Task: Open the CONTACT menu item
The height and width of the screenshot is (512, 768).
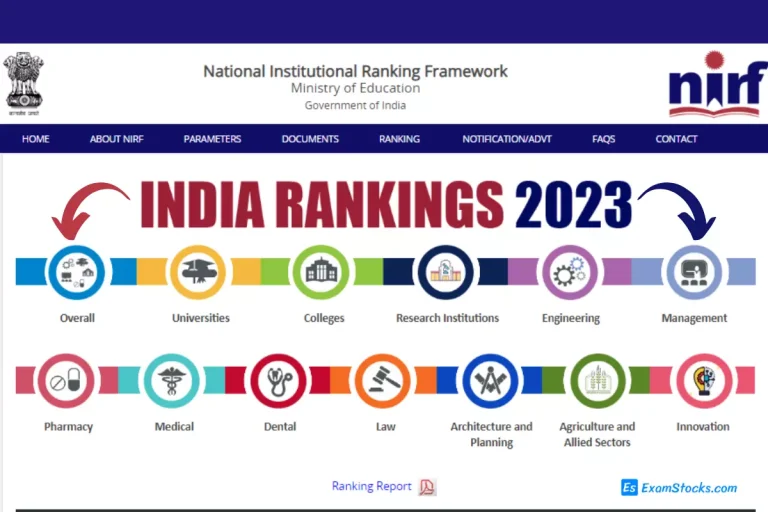Action: [676, 139]
